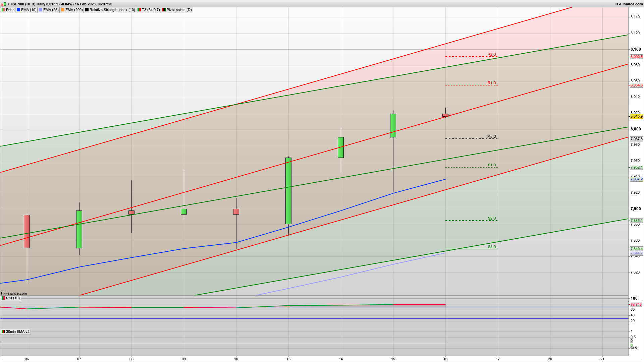Click the IT-Finance.com link at top right
This screenshot has width=644, height=362.
point(629,4)
